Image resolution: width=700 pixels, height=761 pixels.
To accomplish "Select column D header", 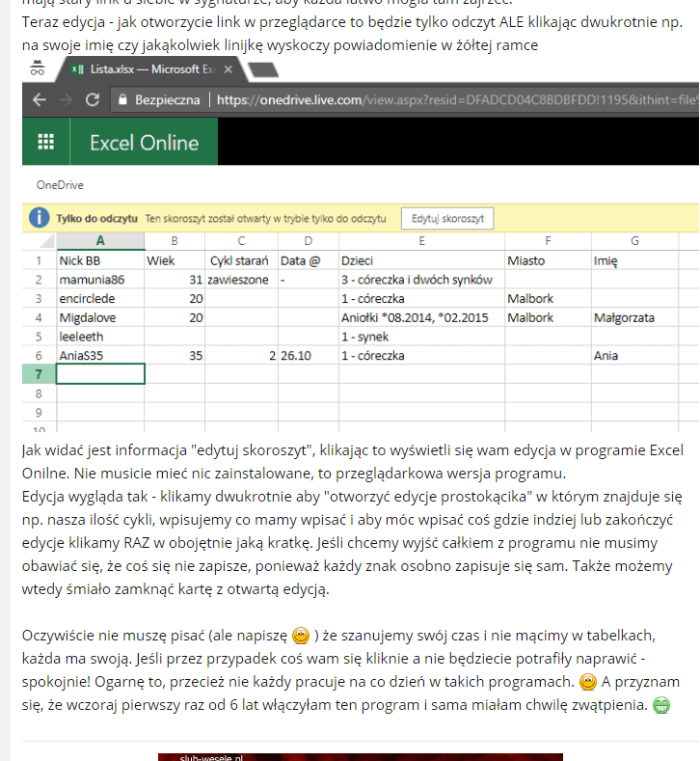I will tap(308, 241).
